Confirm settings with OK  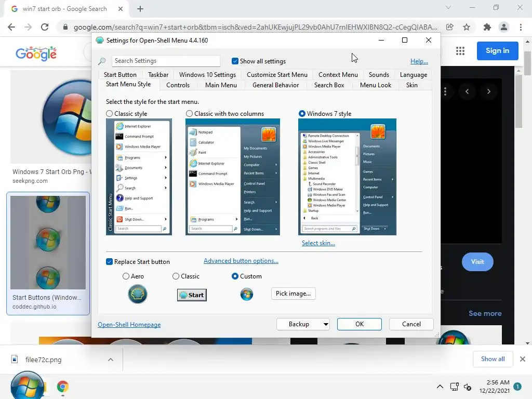[360, 324]
